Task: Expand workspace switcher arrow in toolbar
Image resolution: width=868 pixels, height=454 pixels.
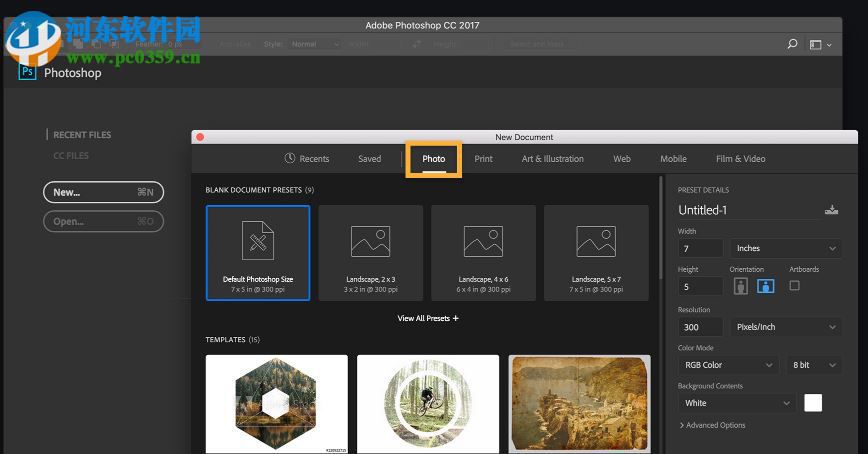Action: click(x=829, y=45)
